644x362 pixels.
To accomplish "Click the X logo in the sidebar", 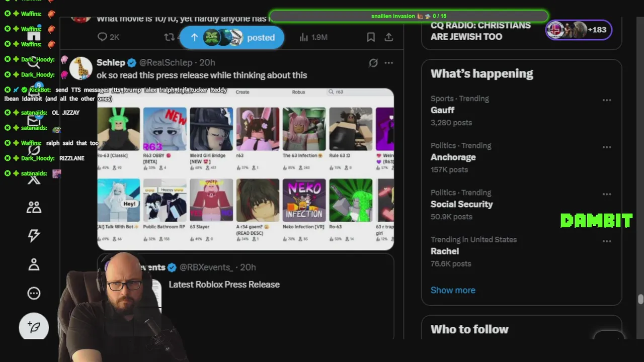I will point(34,179).
